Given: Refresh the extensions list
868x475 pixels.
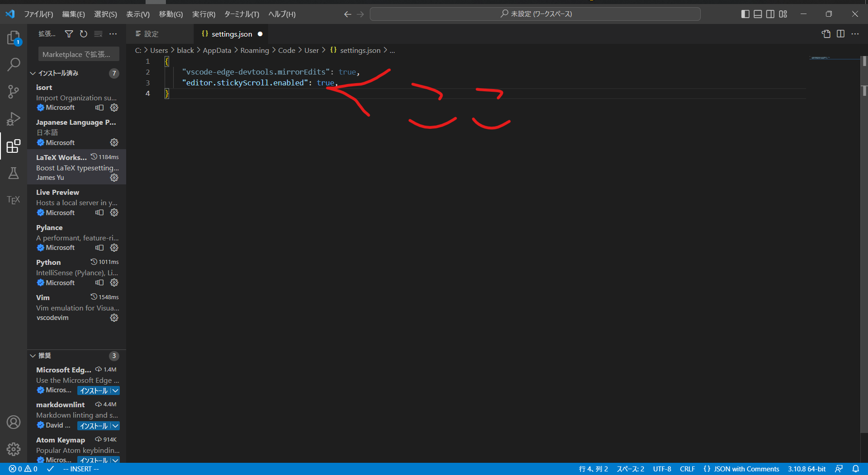Looking at the screenshot, I should coord(84,34).
